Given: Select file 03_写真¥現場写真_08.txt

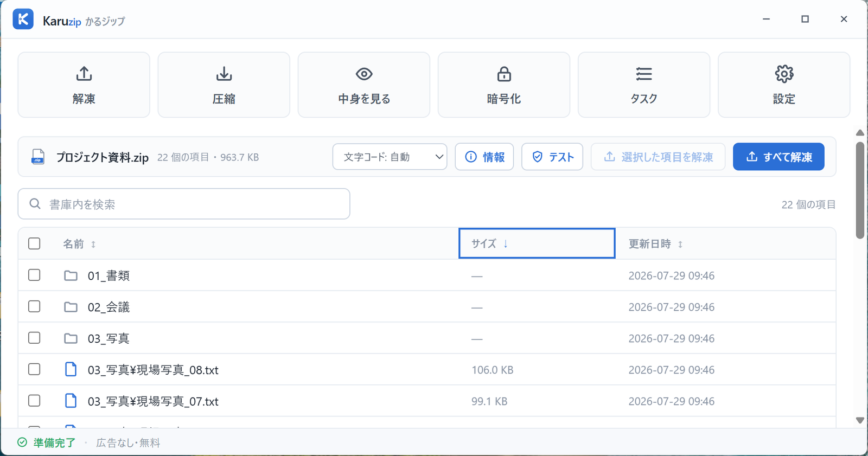Looking at the screenshot, I should (x=153, y=370).
